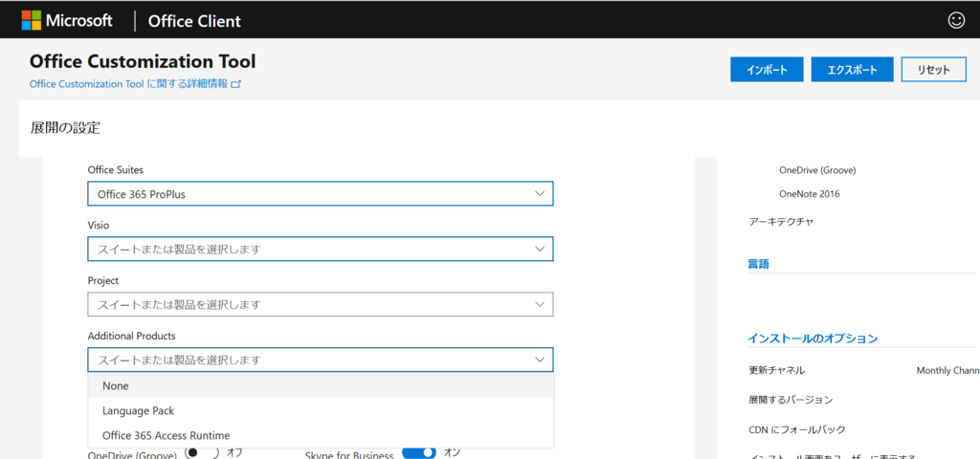The image size is (980, 459).
Task: Click the external link icon beside 詳細情報
Action: [235, 84]
